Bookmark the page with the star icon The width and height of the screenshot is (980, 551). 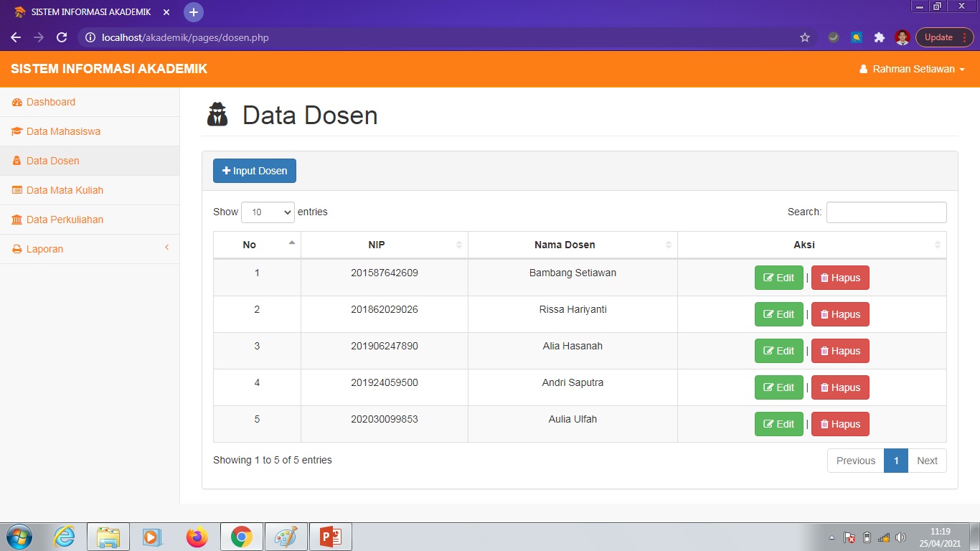pos(804,37)
